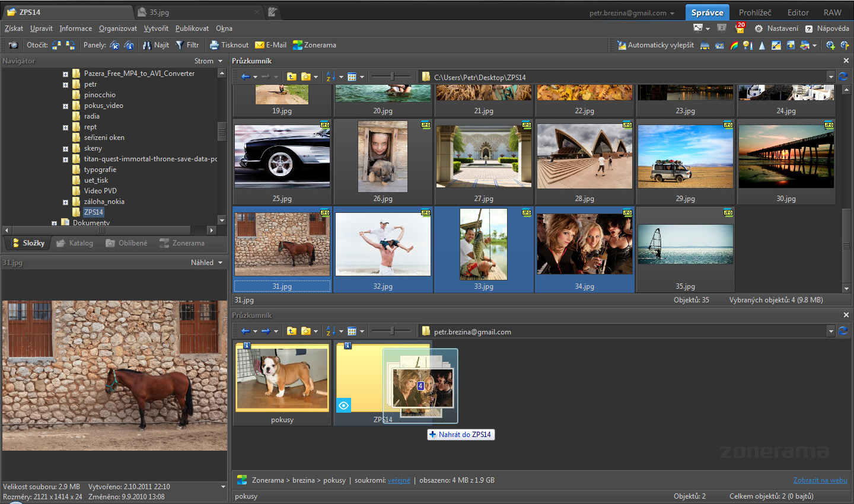Click the fullscreen monitor icon
The height and width of the screenshot is (504, 854).
click(698, 28)
